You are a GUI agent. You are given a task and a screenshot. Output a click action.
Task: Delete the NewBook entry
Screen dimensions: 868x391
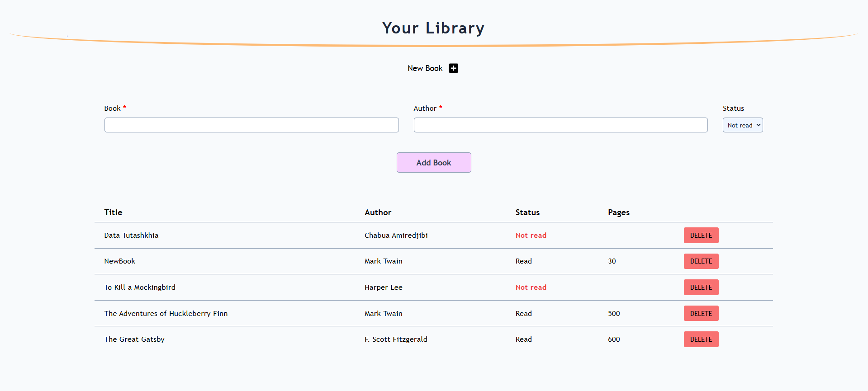(701, 261)
